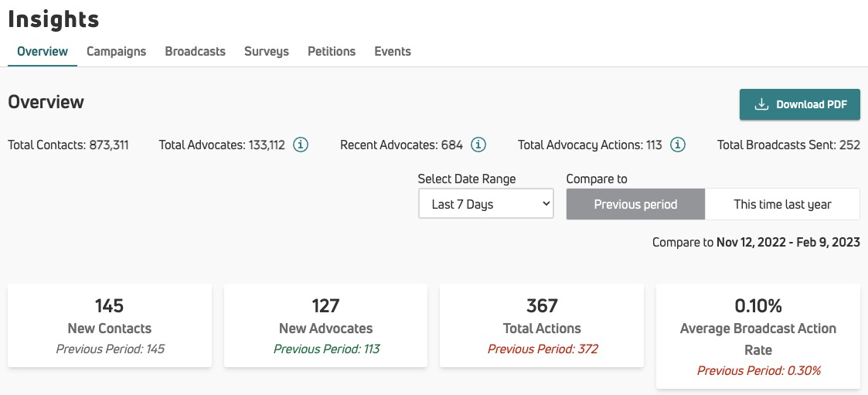Click the info icon beside Total Advocacy Actions
The height and width of the screenshot is (395, 868).
[678, 145]
